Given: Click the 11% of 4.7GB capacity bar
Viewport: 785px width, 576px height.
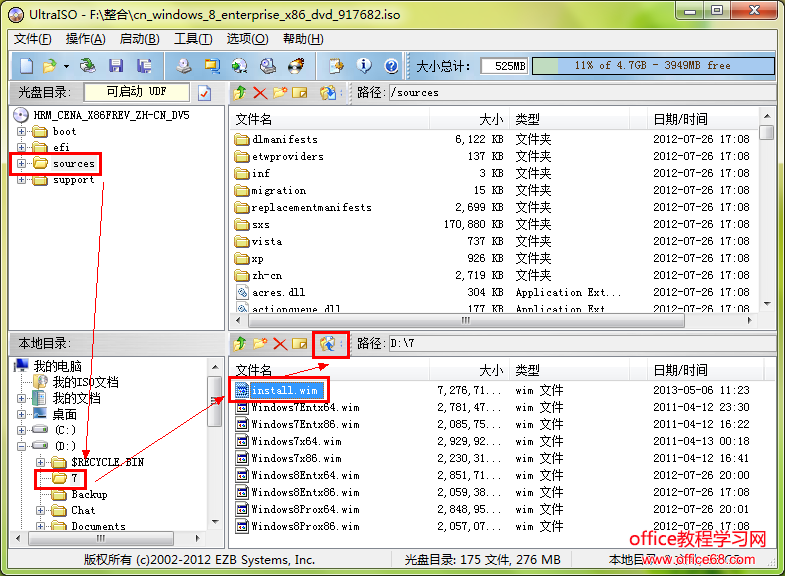Looking at the screenshot, I should [x=653, y=66].
